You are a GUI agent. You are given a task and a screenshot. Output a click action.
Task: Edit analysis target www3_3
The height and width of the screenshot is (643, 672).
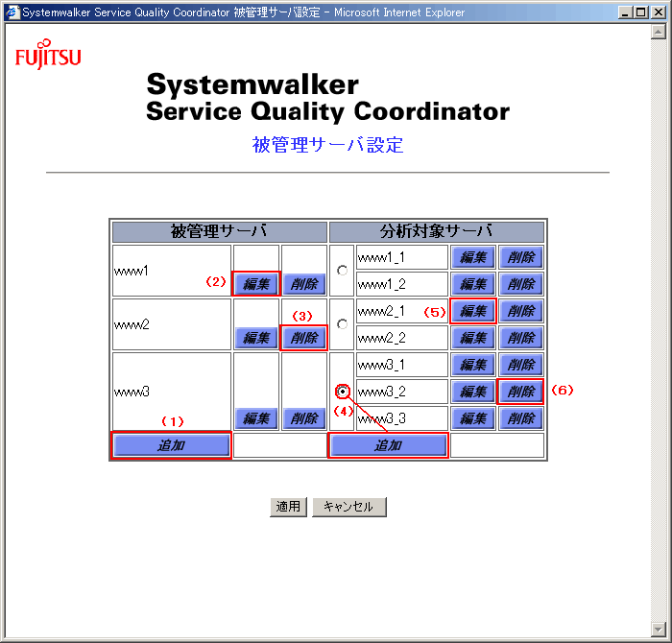point(473,418)
